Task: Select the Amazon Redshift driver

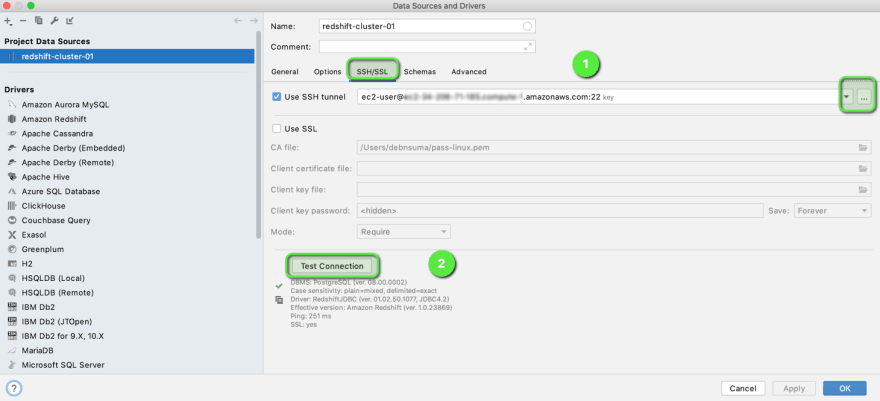Action: click(x=54, y=119)
